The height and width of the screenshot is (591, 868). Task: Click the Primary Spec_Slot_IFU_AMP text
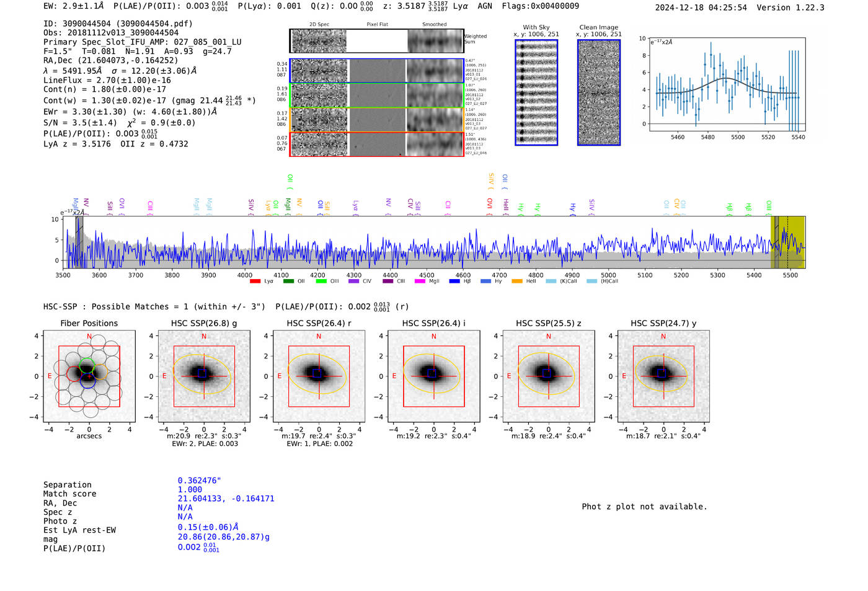coord(143,42)
